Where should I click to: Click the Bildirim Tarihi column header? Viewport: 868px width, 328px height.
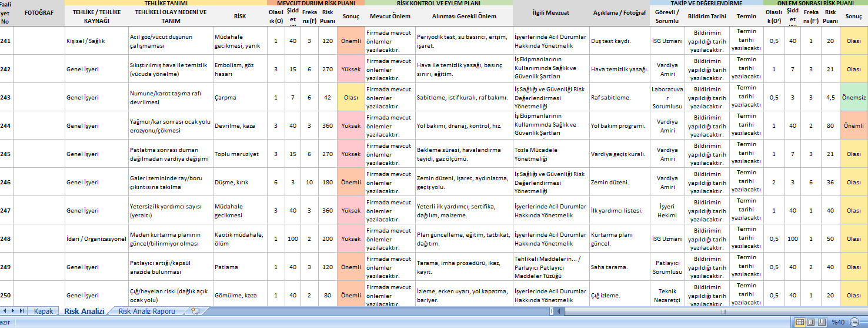point(707,16)
